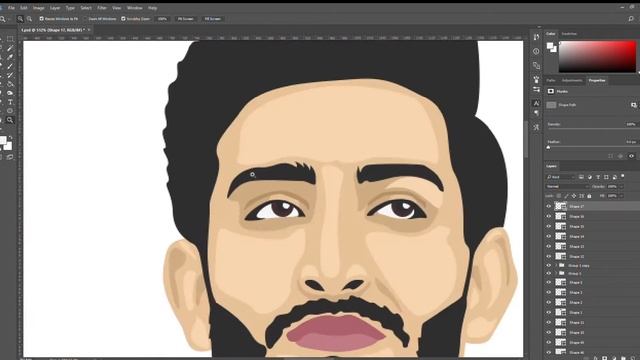This screenshot has width=640, height=360.
Task: Select the Brush tool
Action: (x=10, y=66)
